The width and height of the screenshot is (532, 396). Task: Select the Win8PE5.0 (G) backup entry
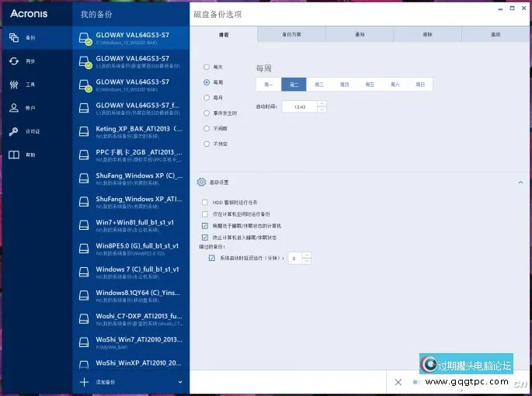click(x=130, y=249)
